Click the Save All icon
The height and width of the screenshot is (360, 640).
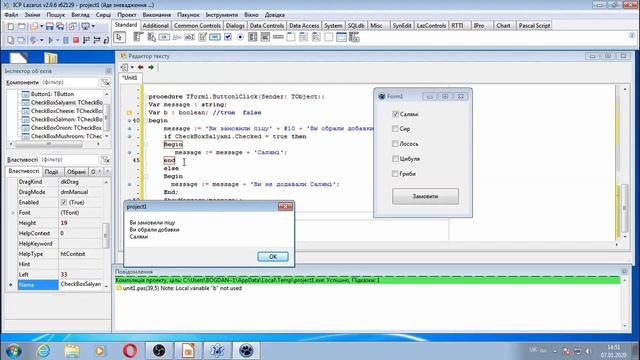tap(60, 27)
